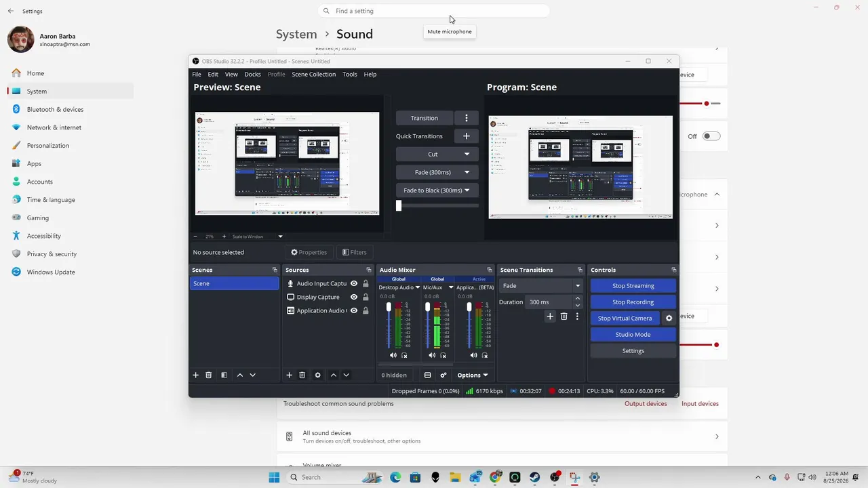Adjust the Mic/Aux volume fader

pos(427,307)
